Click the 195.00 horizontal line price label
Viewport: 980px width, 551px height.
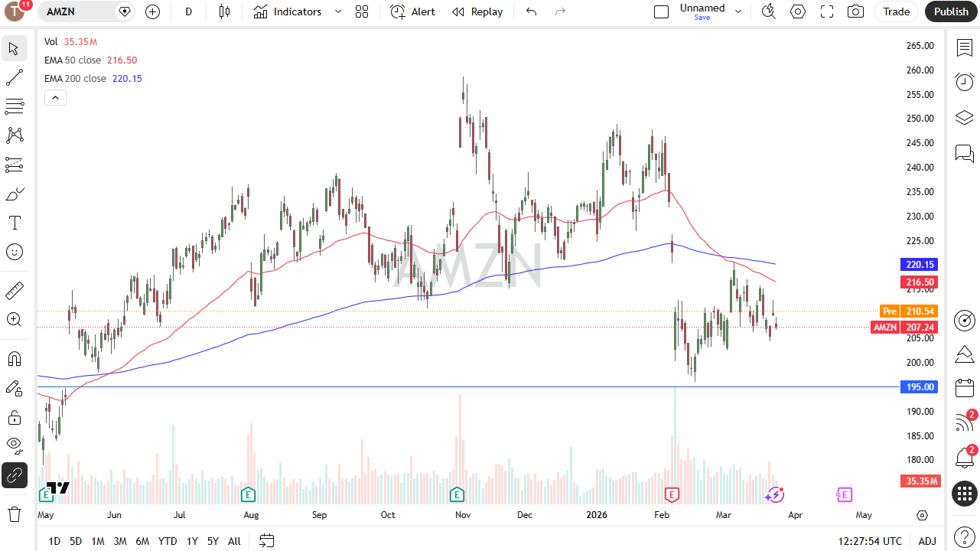(x=920, y=387)
